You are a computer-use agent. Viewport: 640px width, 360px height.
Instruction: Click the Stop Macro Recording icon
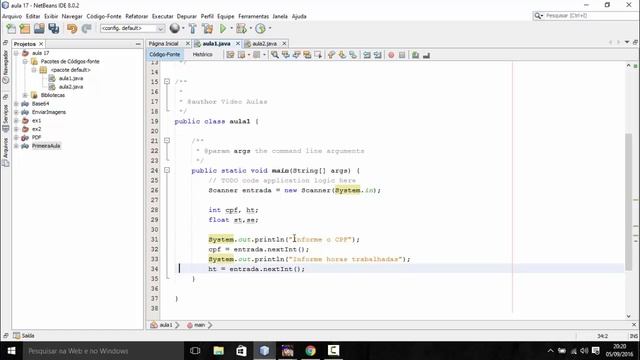click(x=402, y=55)
